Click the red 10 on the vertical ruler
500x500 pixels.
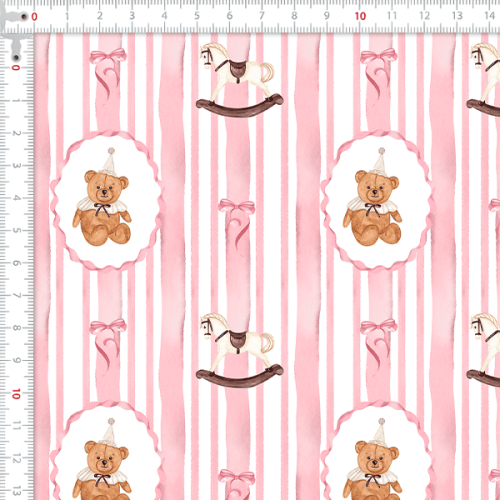[16, 394]
